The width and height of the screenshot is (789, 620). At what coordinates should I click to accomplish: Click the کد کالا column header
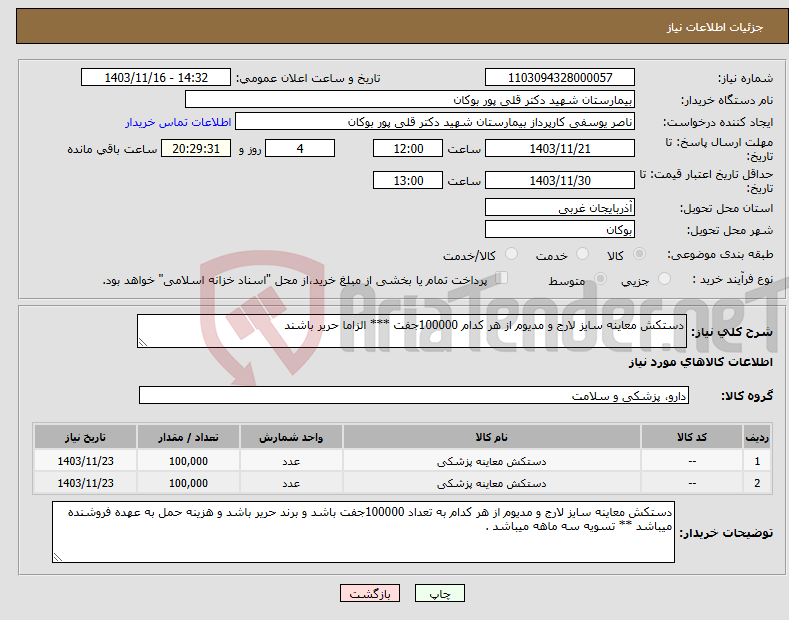pyautogui.click(x=692, y=437)
